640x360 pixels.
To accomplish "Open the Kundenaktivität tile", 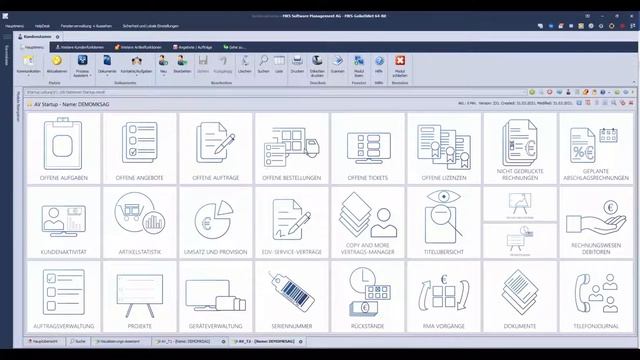I will coord(63,223).
